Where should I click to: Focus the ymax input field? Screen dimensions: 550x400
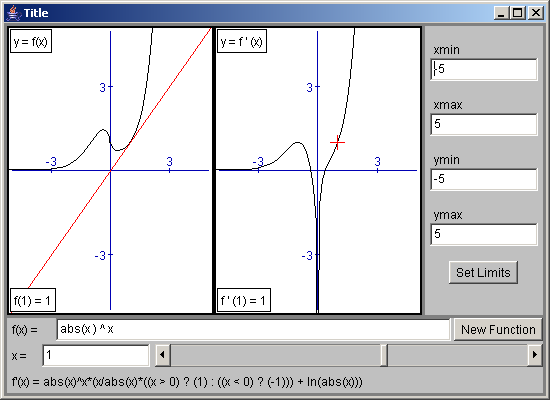coord(484,234)
